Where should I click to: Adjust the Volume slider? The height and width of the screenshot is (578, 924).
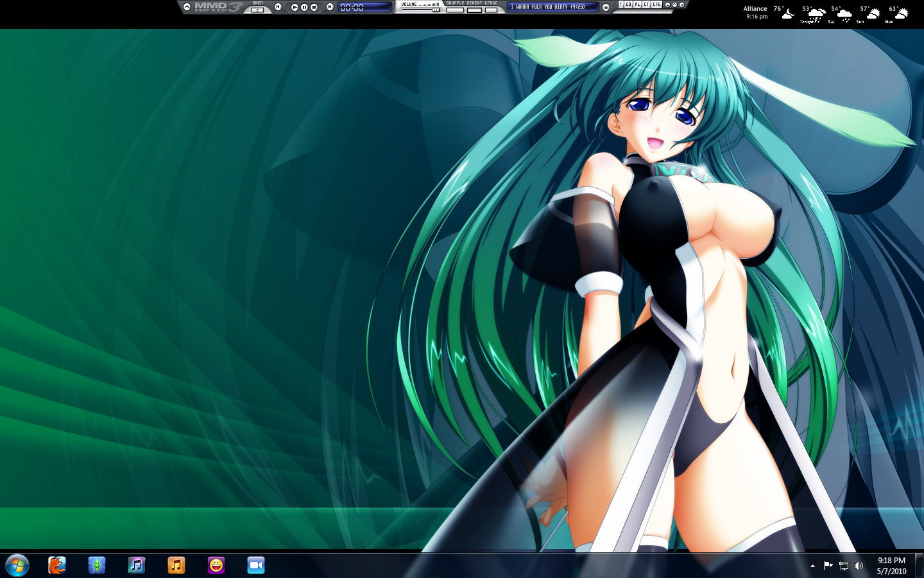pyautogui.click(x=420, y=9)
